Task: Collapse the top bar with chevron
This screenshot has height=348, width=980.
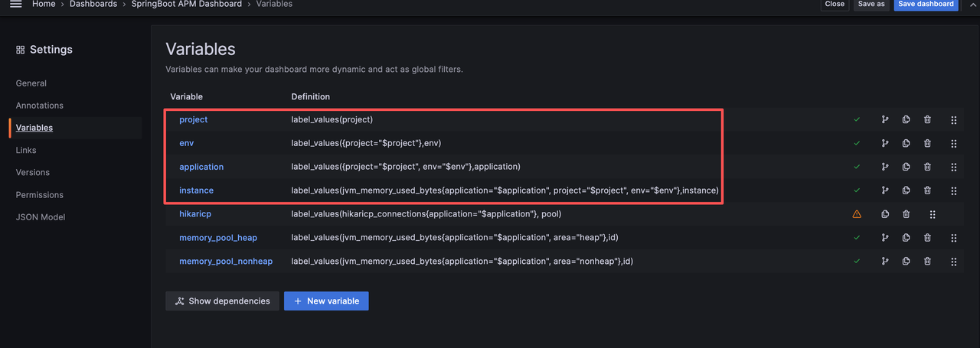Action: [x=973, y=5]
